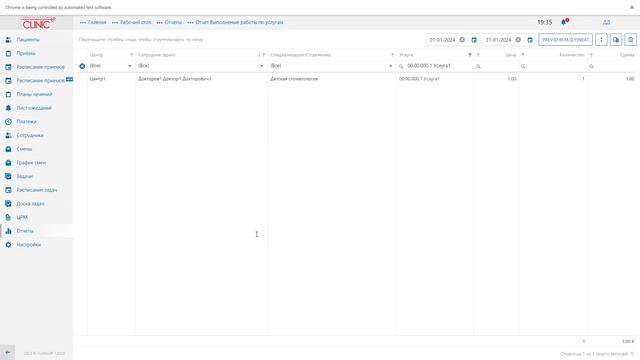Click filter icon beside Цена column header
Image resolution: width=640 pixels, height=360 pixels.
tap(478, 55)
